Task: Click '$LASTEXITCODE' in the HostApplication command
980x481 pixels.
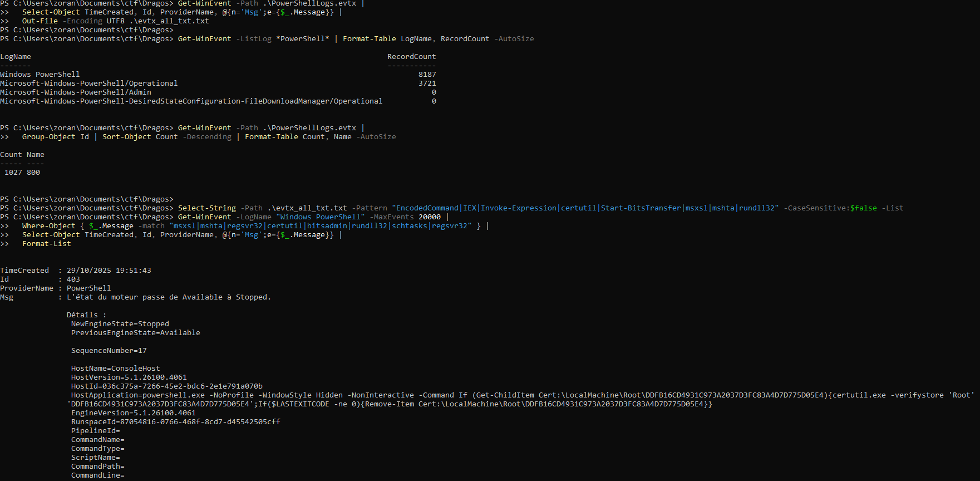Action: (301, 404)
